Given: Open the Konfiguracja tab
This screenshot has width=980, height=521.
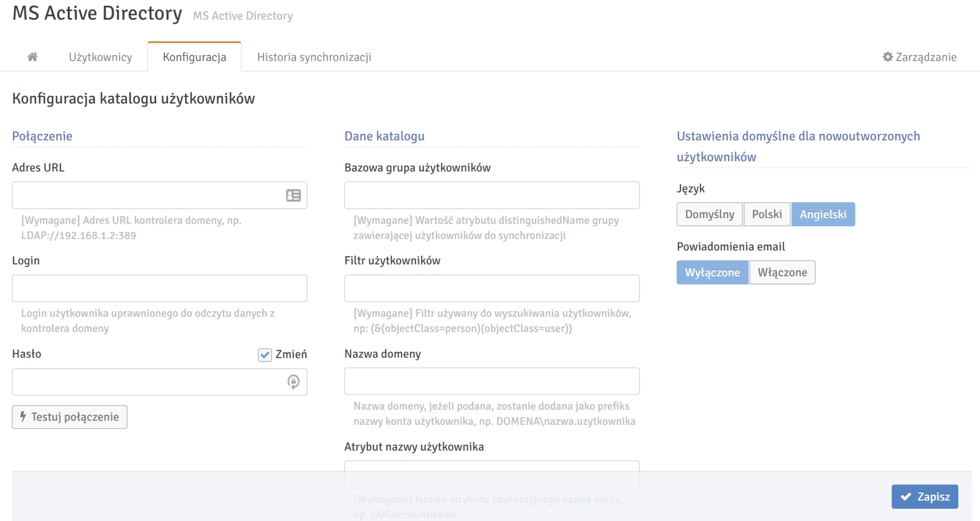Looking at the screenshot, I should pyautogui.click(x=194, y=57).
